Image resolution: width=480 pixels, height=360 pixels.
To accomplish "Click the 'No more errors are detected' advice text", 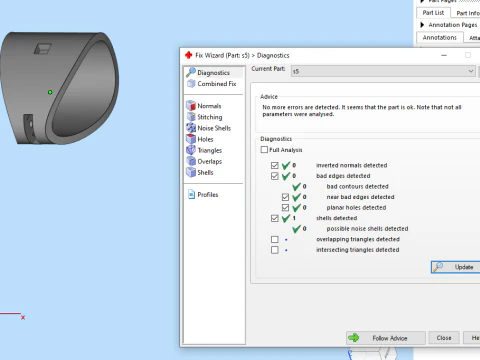I will [x=362, y=111].
